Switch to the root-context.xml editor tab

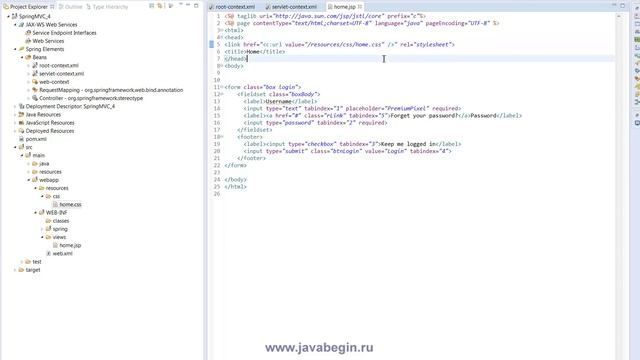click(x=232, y=7)
